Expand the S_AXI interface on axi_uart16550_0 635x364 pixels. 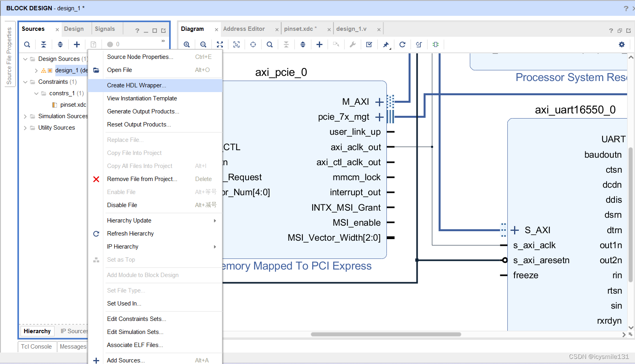[x=514, y=230]
